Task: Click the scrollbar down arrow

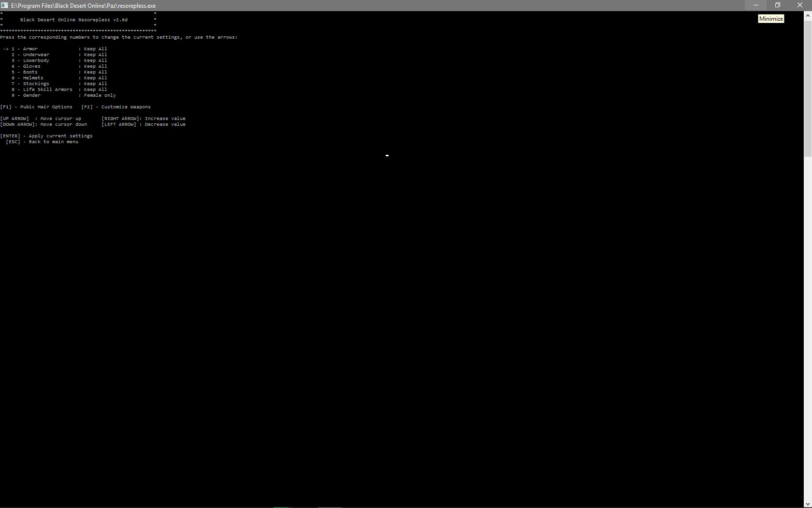Action: 808,503
